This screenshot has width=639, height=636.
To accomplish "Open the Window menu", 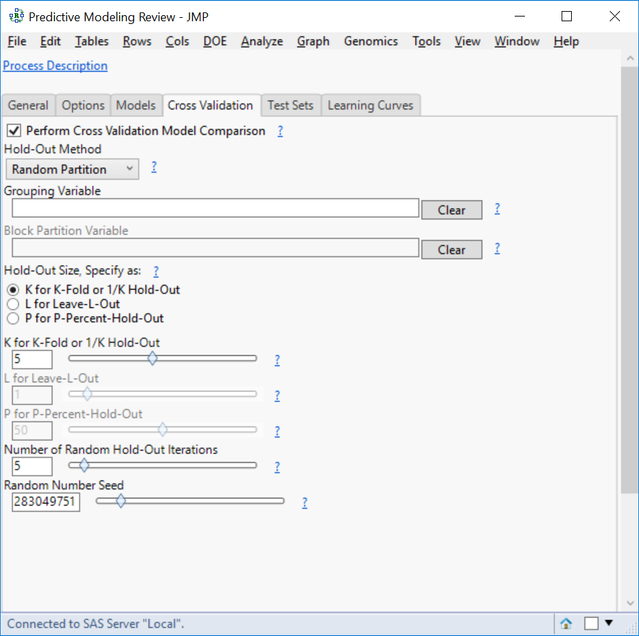I will click(x=517, y=41).
